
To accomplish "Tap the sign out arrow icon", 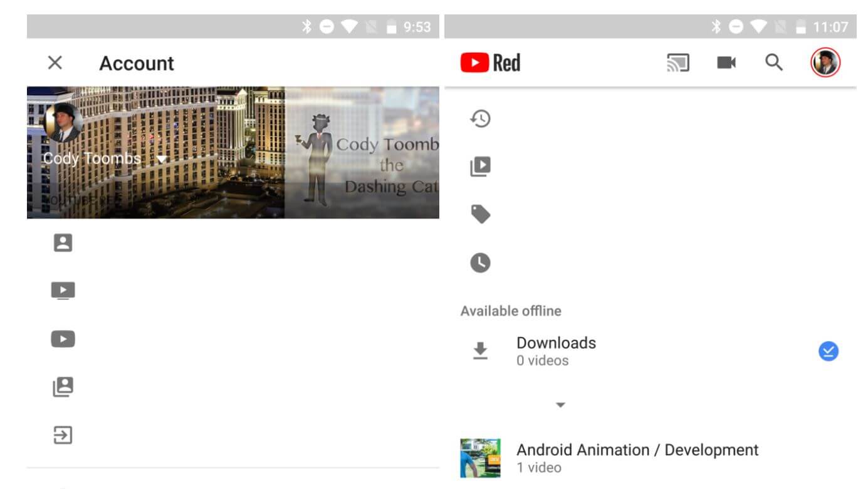I will pyautogui.click(x=63, y=435).
